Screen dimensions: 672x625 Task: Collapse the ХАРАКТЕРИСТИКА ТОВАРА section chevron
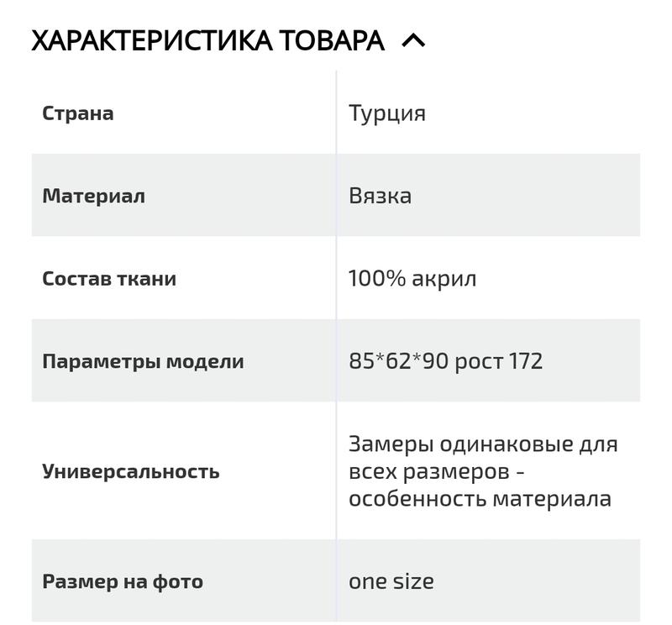[414, 40]
